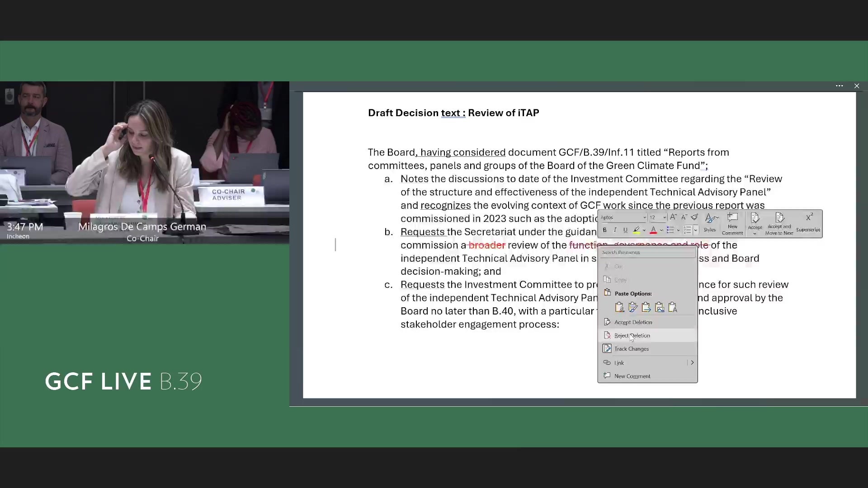Image resolution: width=868 pixels, height=488 pixels.
Task: Click underlined 'having considered' text
Action: pyautogui.click(x=463, y=153)
